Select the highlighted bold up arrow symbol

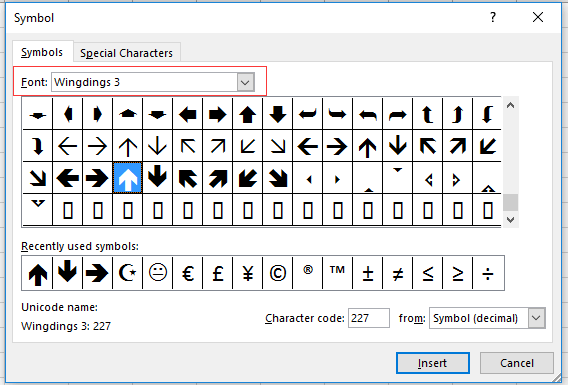tap(128, 177)
